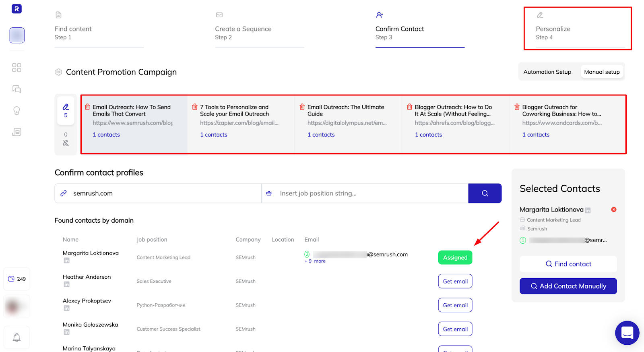Open the campaign settings gear icon
Image resolution: width=644 pixels, height=352 pixels.
tap(58, 72)
